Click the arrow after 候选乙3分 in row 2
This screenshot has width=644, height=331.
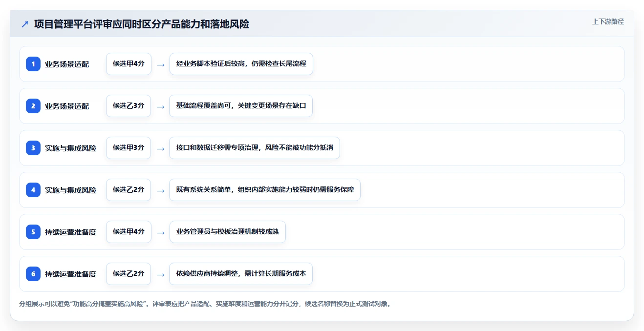click(160, 106)
